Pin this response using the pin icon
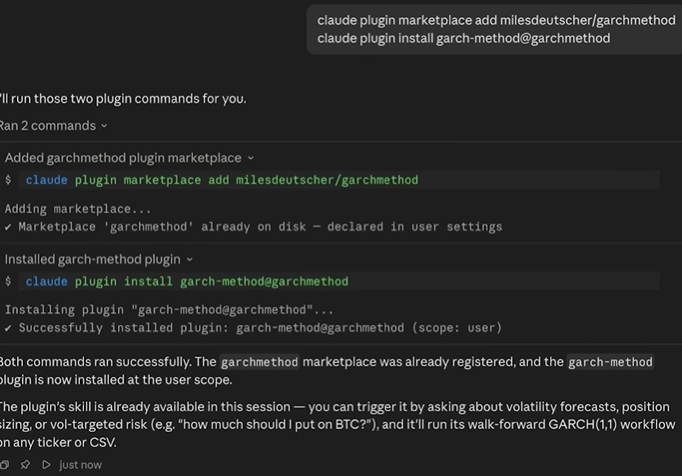 (x=25, y=465)
